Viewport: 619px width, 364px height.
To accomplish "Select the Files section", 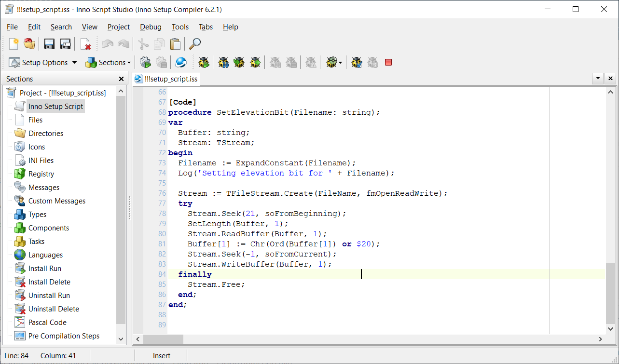I will pyautogui.click(x=35, y=120).
